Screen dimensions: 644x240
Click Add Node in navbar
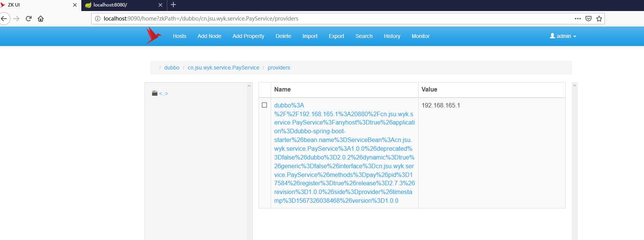tap(209, 36)
